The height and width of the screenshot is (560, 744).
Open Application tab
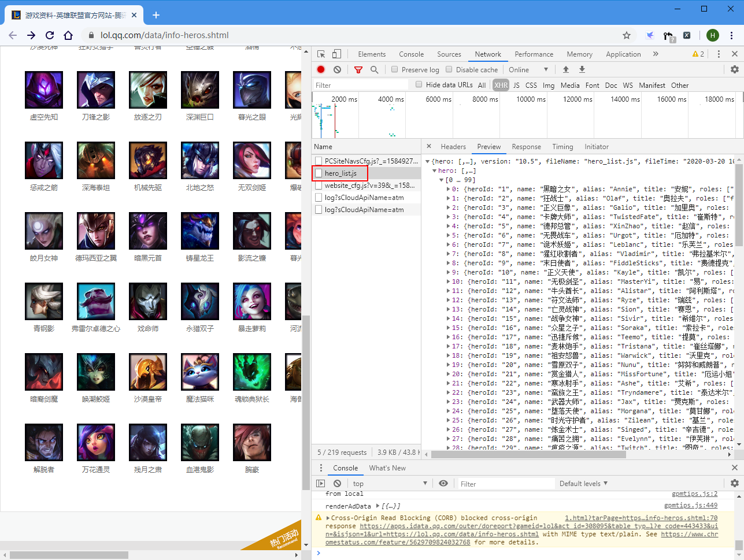[x=623, y=54]
